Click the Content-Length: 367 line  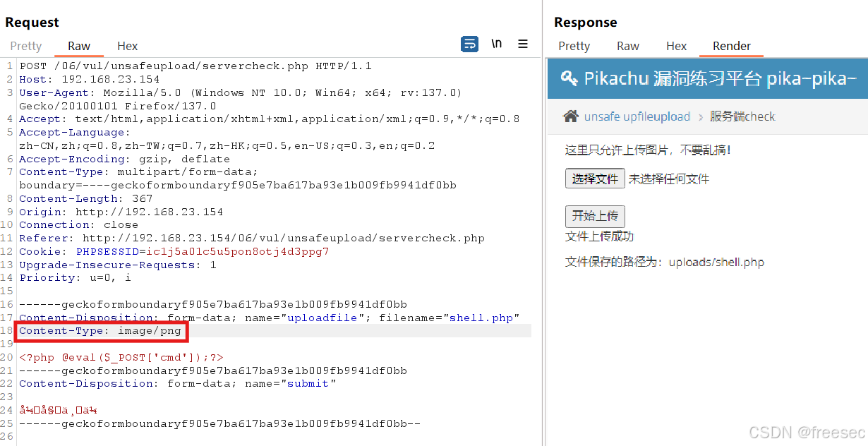(x=86, y=199)
